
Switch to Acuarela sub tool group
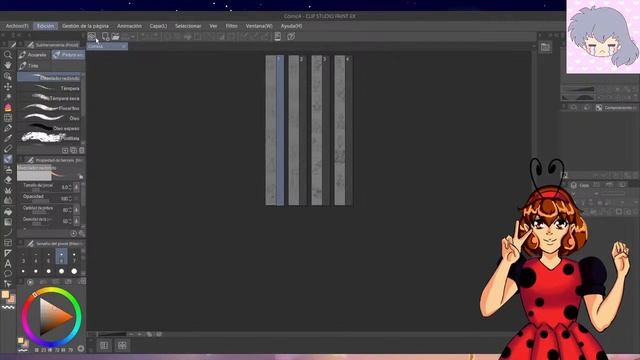pyautogui.click(x=33, y=55)
